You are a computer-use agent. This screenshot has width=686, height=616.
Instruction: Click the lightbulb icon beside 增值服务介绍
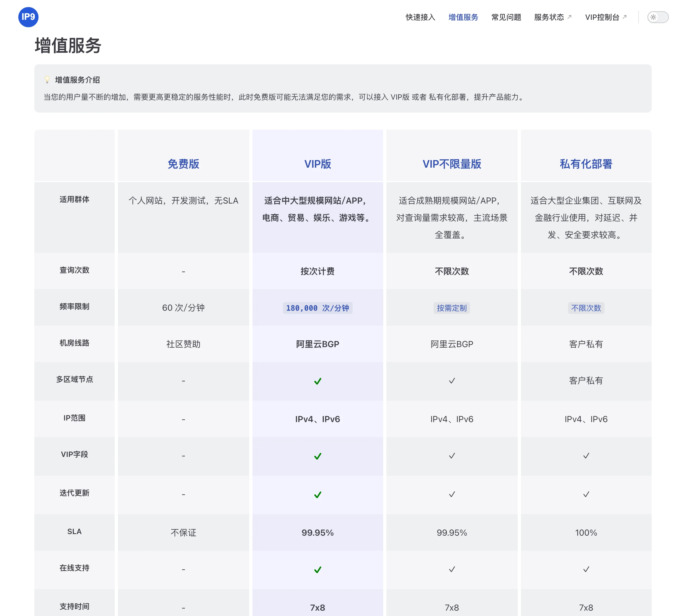click(x=47, y=80)
